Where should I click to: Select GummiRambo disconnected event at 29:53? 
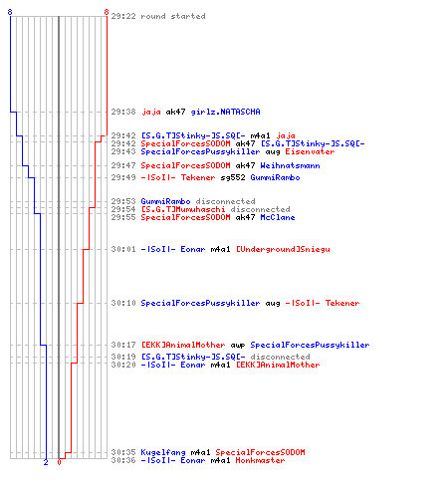[183, 201]
